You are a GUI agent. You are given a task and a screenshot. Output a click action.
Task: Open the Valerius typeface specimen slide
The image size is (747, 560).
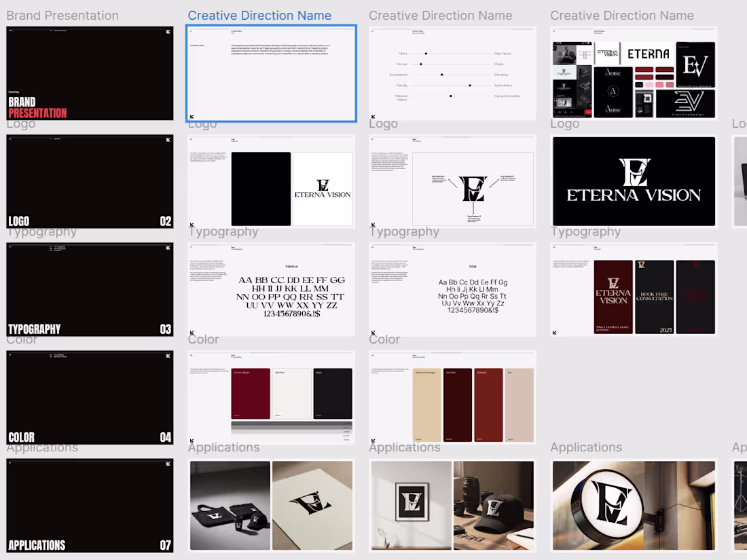click(271, 289)
